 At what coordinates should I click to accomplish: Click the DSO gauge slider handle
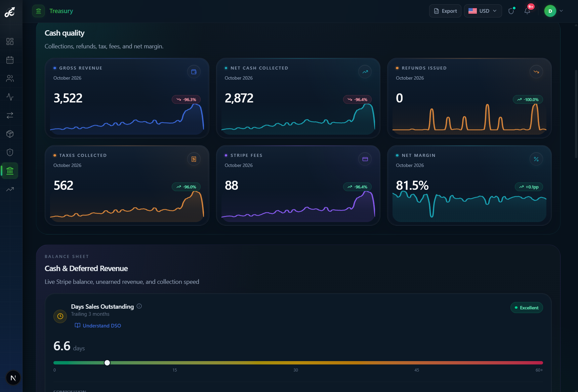pos(107,363)
